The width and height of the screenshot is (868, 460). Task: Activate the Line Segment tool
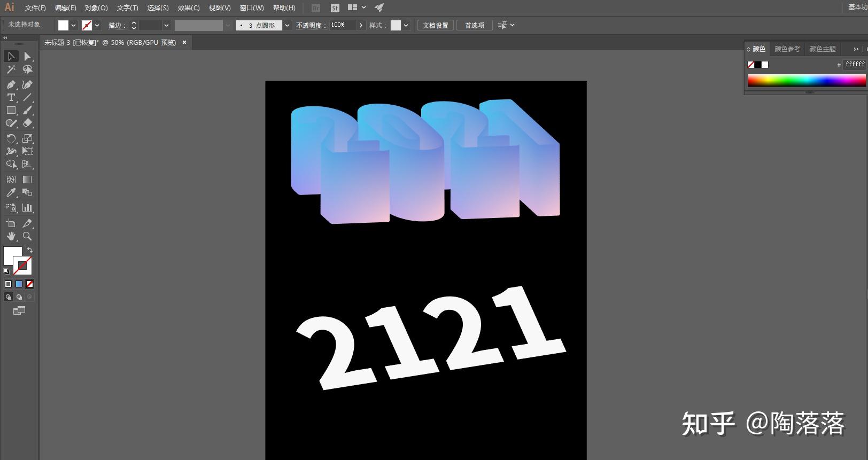28,97
